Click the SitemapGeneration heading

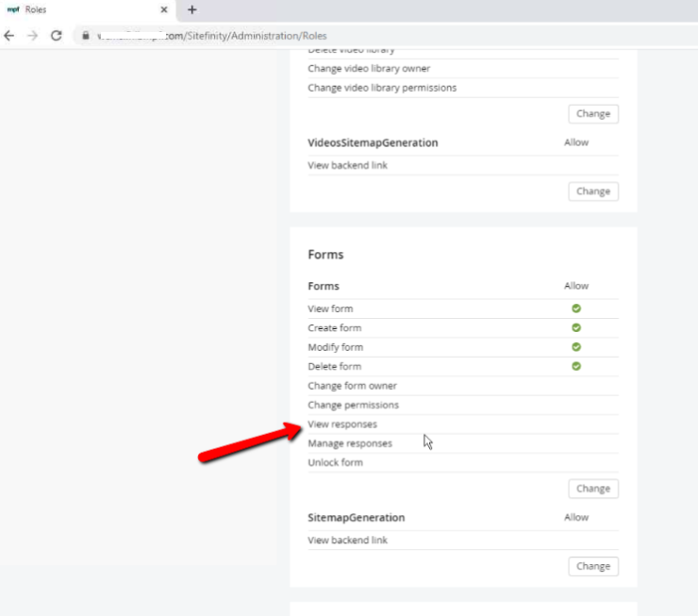(357, 517)
